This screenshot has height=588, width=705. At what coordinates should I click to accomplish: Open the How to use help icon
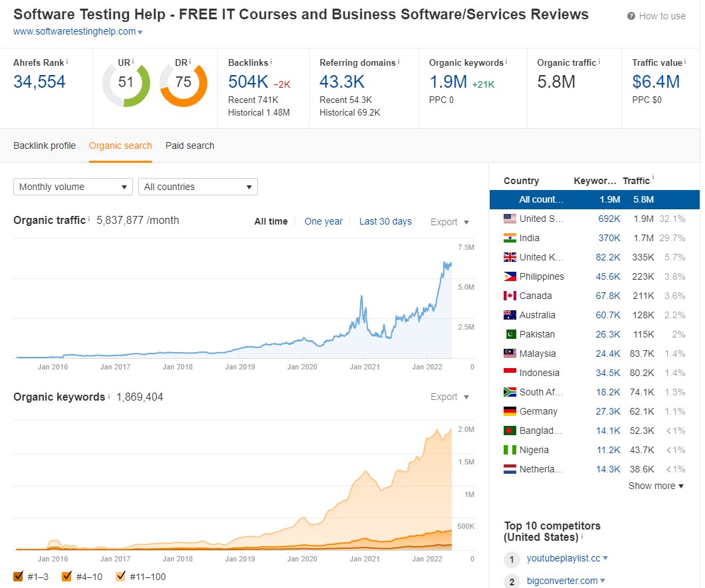pyautogui.click(x=630, y=15)
